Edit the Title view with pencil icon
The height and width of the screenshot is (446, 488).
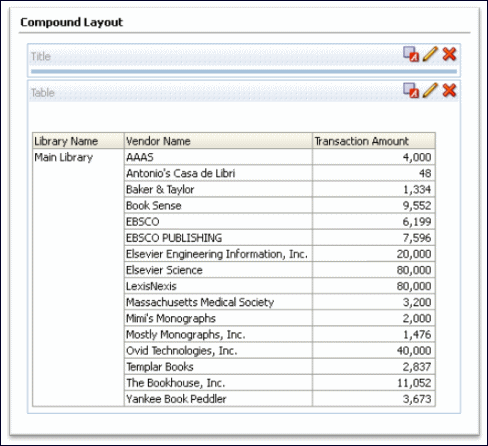pyautogui.click(x=430, y=54)
